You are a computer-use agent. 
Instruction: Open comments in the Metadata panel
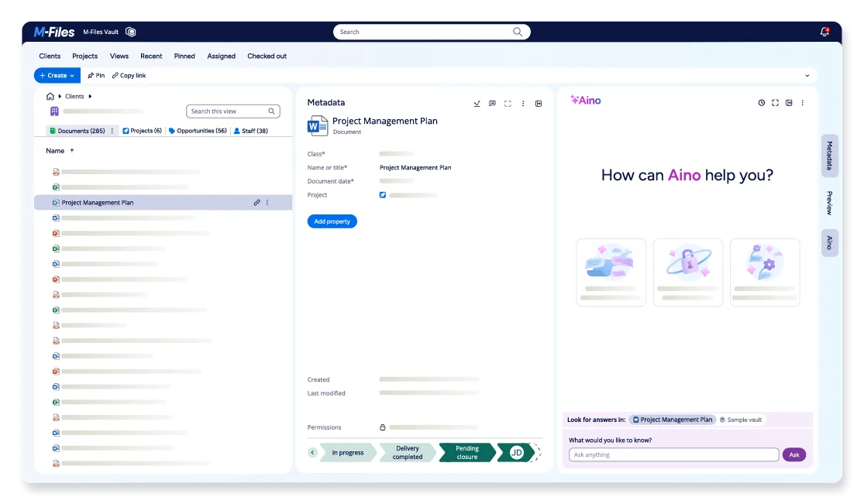pyautogui.click(x=492, y=103)
